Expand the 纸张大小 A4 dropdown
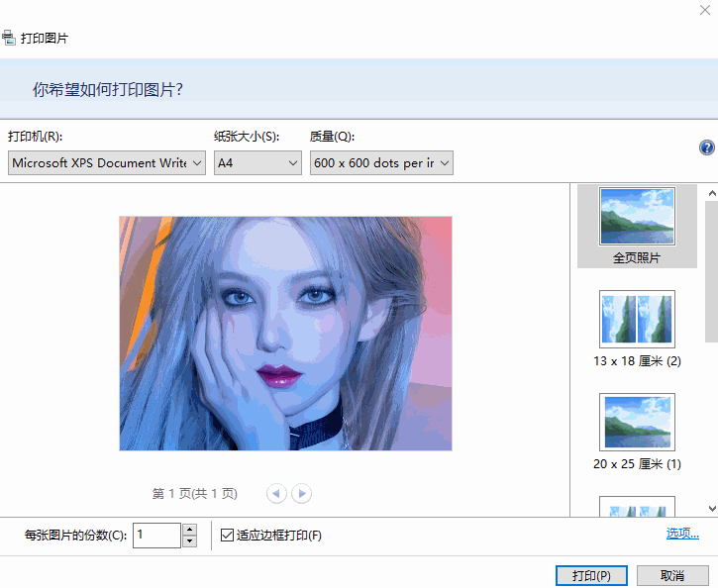 (x=257, y=163)
